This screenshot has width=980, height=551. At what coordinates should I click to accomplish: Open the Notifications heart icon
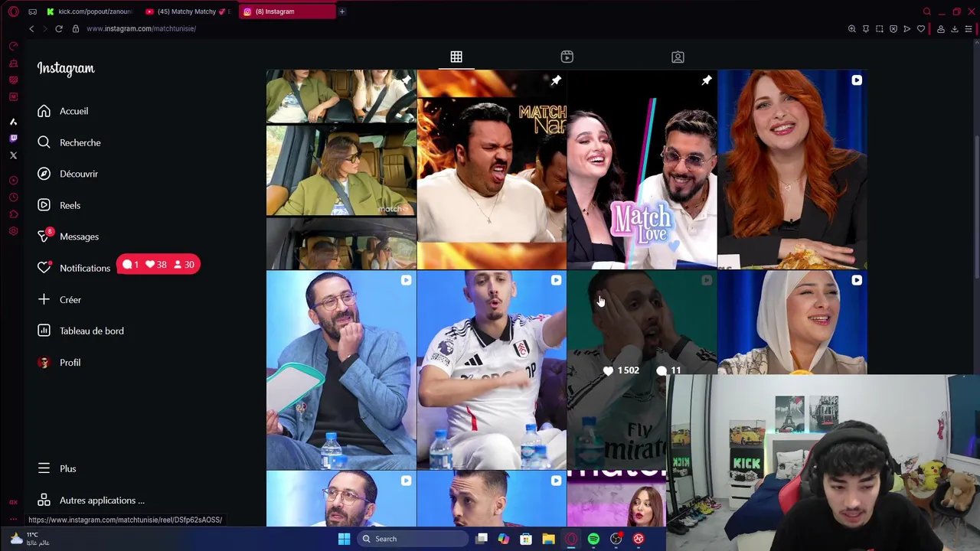(x=44, y=268)
